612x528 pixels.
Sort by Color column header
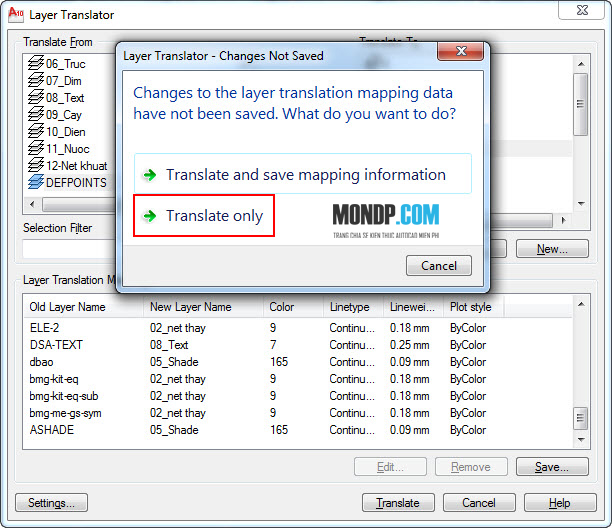pyautogui.click(x=294, y=307)
